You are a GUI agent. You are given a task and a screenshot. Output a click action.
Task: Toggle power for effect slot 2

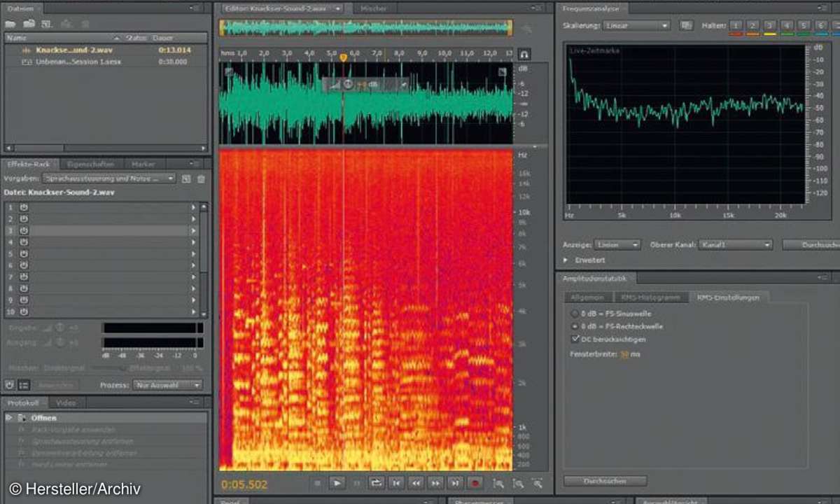click(23, 218)
